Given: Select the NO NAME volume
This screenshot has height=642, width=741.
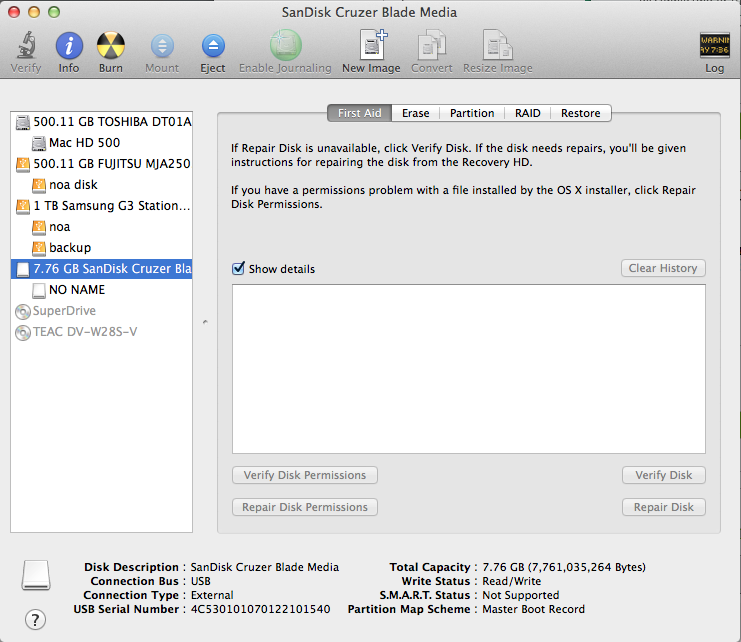Looking at the screenshot, I should click(x=102, y=290).
